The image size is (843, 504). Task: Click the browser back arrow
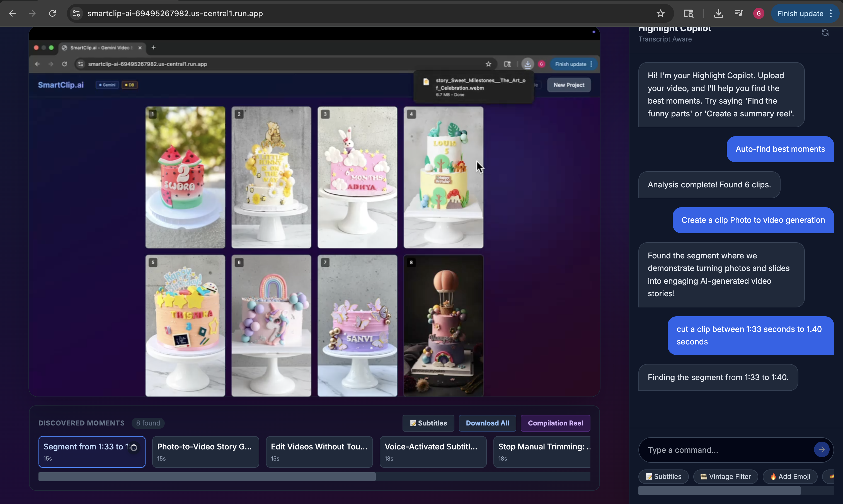tap(12, 14)
